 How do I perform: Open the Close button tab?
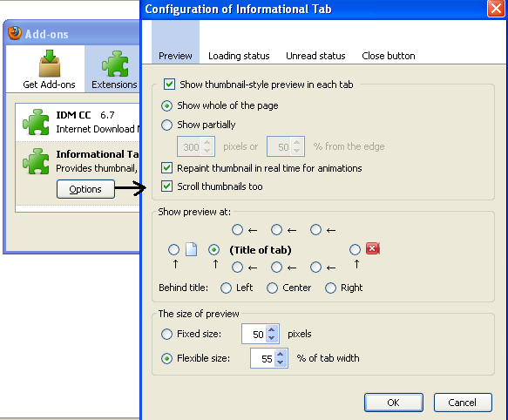click(388, 56)
